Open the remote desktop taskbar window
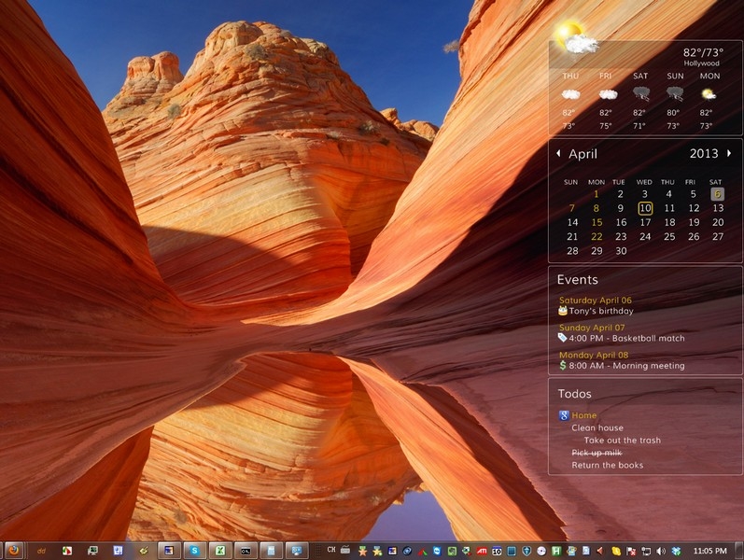The width and height of the screenshot is (744, 560). click(297, 551)
